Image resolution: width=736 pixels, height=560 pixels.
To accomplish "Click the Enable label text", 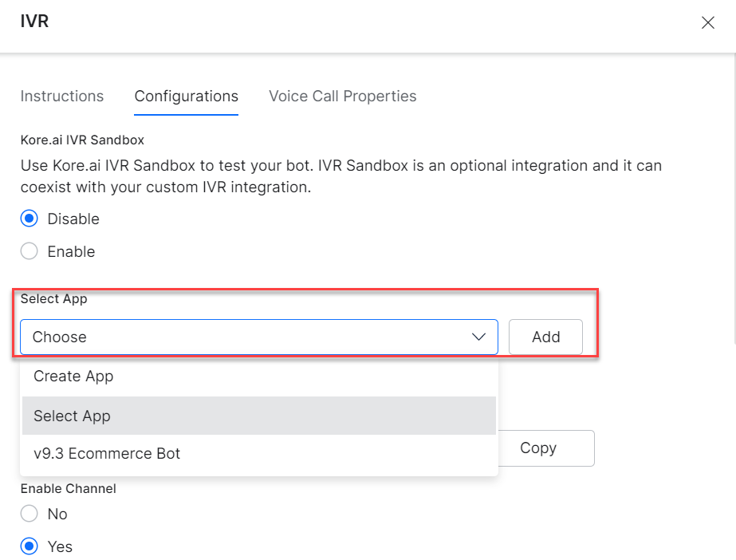I will point(71,251).
